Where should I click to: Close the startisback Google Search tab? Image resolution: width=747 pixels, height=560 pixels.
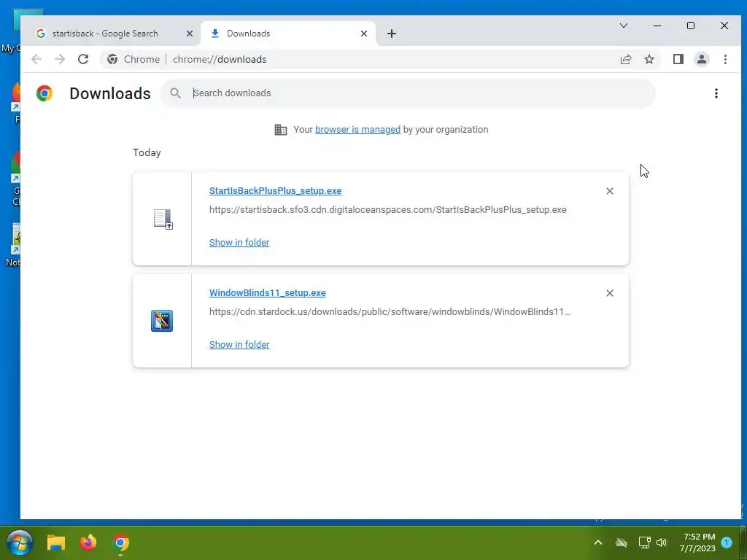[x=190, y=34]
